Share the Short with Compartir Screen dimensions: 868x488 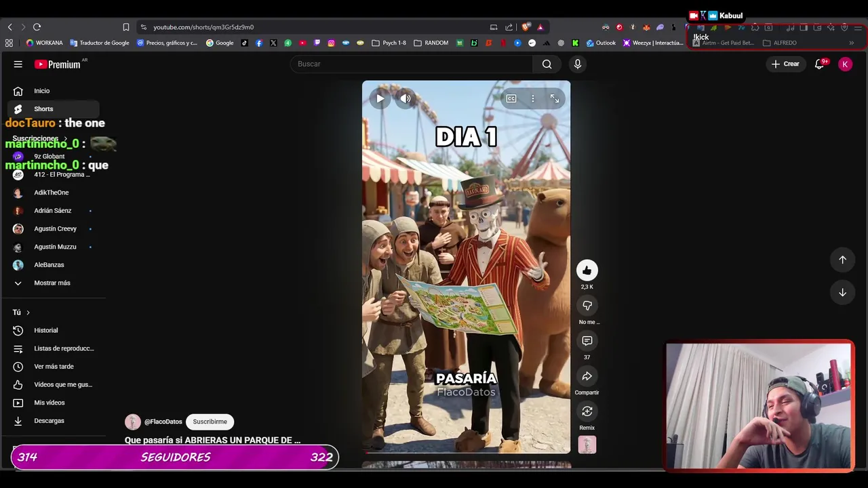[587, 376]
